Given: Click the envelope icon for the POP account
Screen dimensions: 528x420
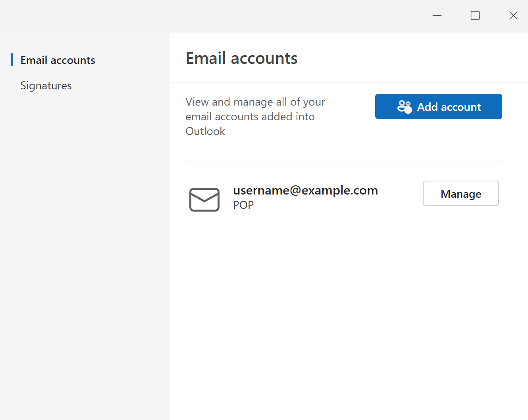Looking at the screenshot, I should pos(204,199).
